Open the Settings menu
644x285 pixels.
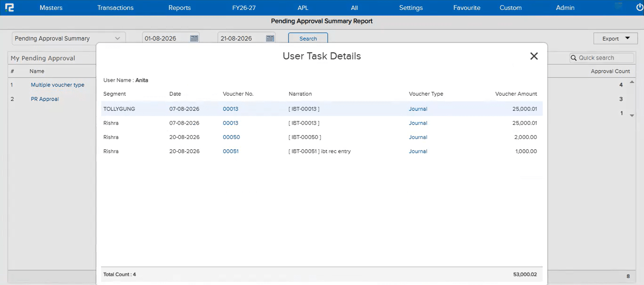point(411,8)
